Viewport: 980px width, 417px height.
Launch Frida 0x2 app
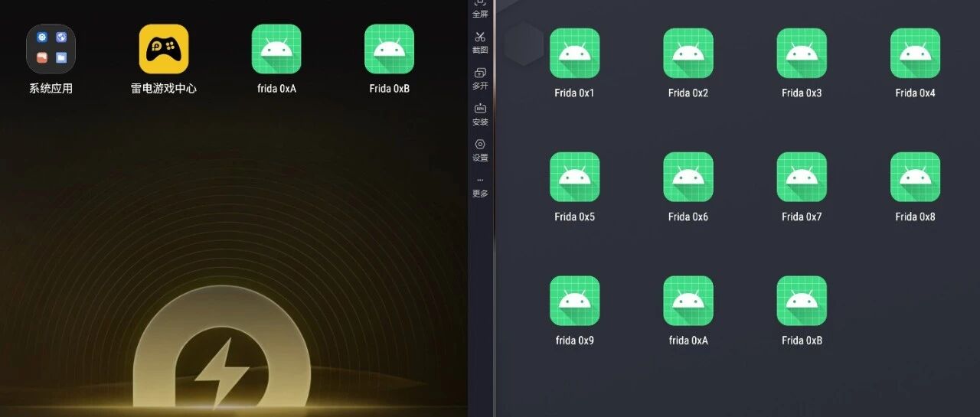pos(688,53)
